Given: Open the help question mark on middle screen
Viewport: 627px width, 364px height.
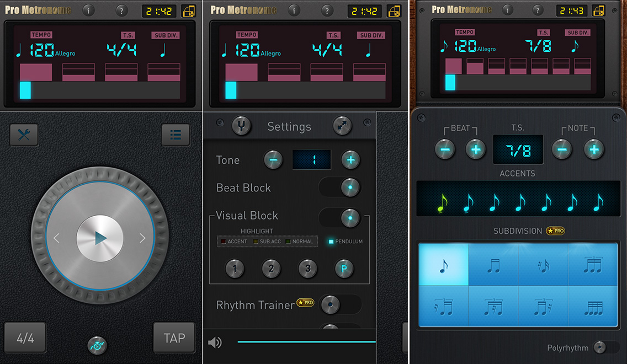Looking at the screenshot, I should [327, 10].
